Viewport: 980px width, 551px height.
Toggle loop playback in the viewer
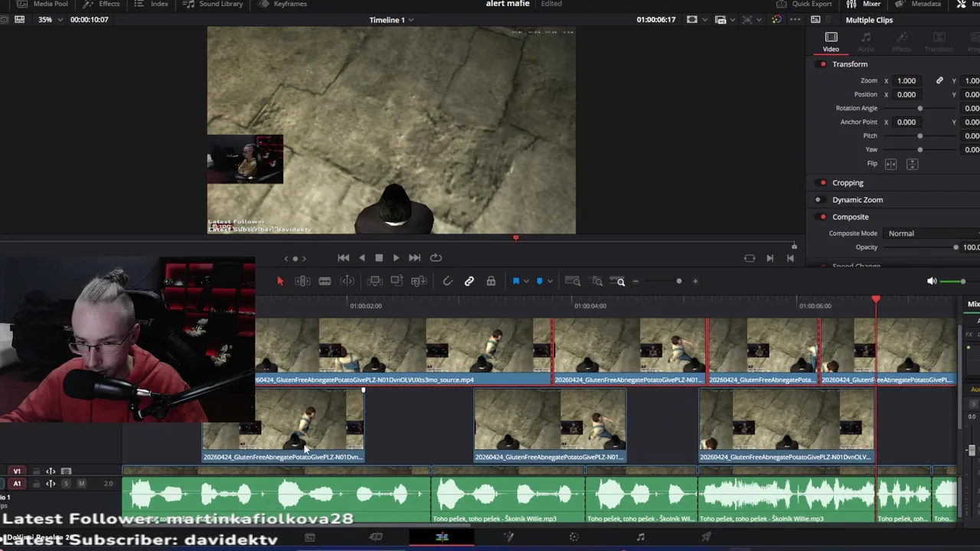point(436,258)
